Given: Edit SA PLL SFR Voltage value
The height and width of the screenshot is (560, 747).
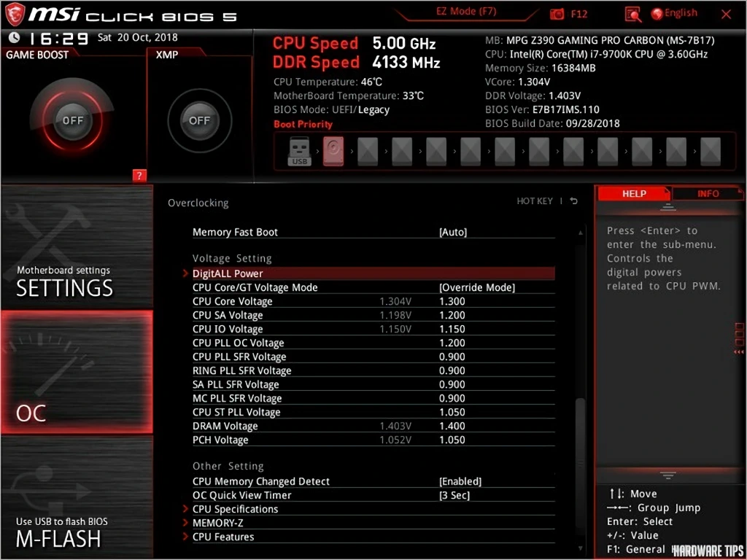Looking at the screenshot, I should tap(452, 384).
